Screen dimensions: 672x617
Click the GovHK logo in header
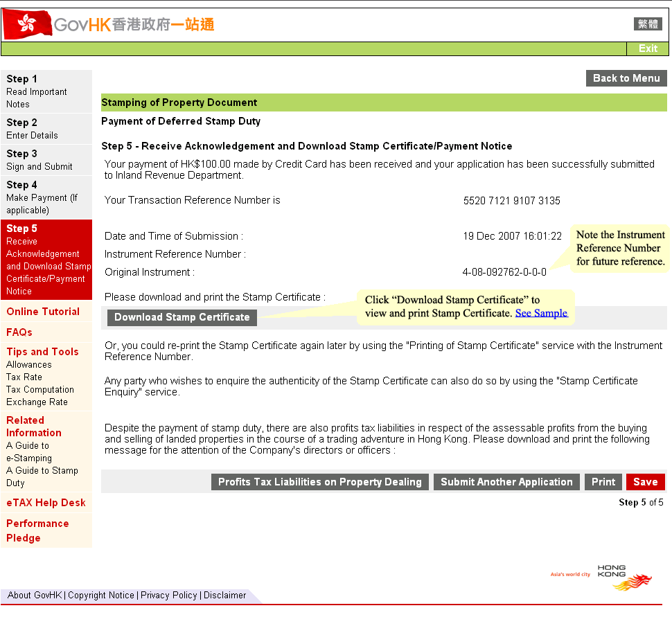pos(109,25)
